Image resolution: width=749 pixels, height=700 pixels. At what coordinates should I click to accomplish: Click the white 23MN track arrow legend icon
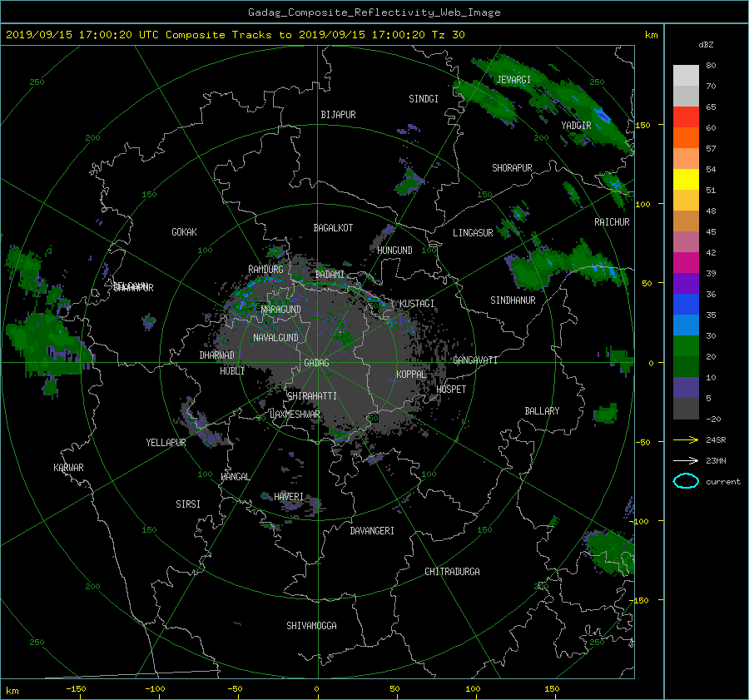(x=686, y=460)
